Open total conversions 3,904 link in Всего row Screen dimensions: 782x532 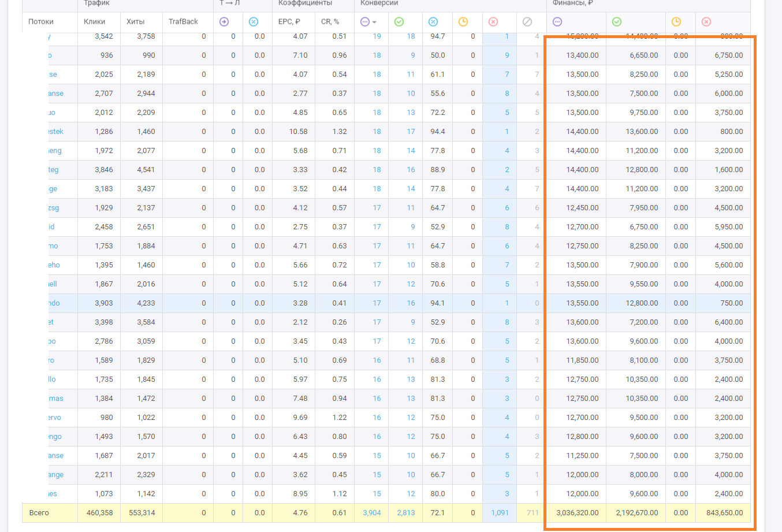[371, 513]
